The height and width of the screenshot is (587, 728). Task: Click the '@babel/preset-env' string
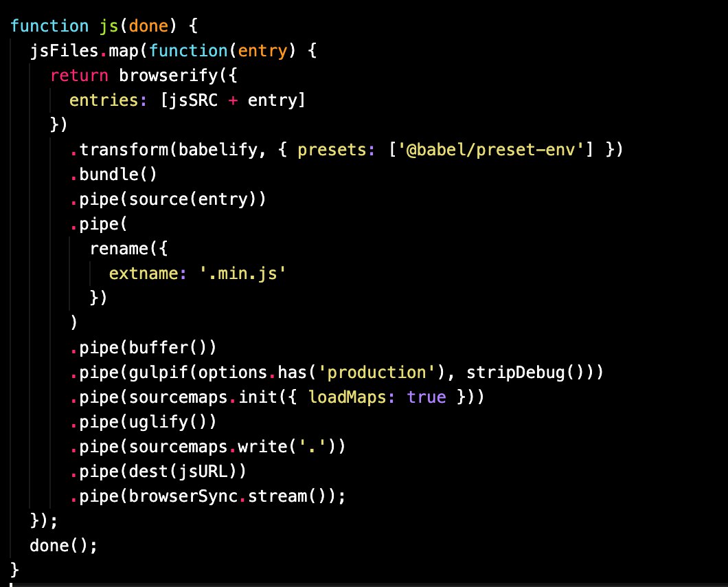pos(491,150)
